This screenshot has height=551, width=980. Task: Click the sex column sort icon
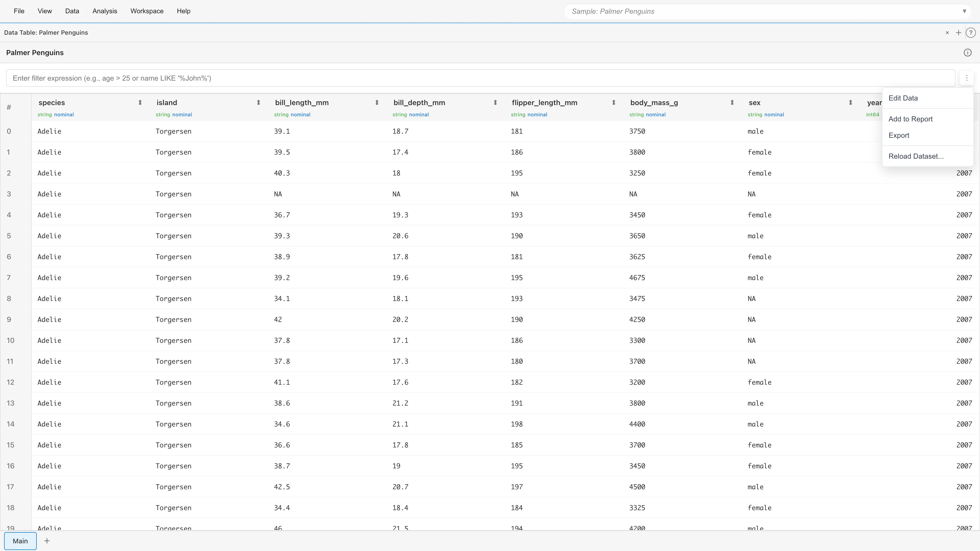pyautogui.click(x=850, y=103)
